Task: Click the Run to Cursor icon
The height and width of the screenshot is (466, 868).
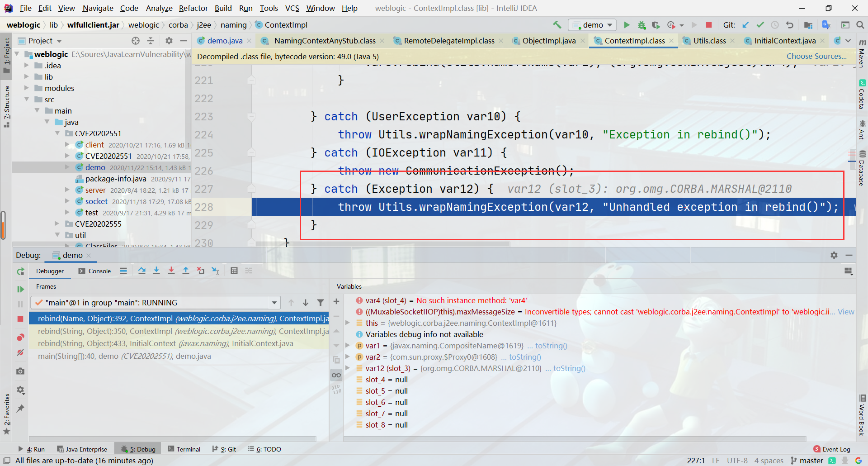Action: click(216, 271)
